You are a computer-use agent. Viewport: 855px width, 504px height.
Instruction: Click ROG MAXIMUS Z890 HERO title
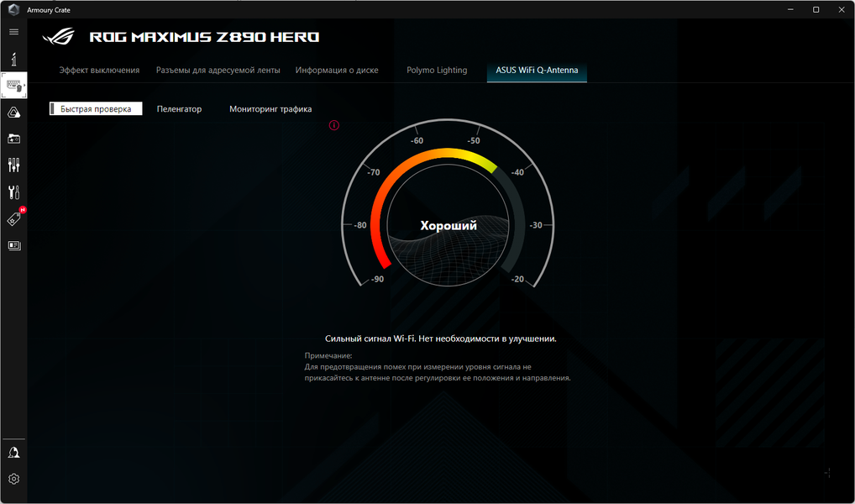pos(204,37)
